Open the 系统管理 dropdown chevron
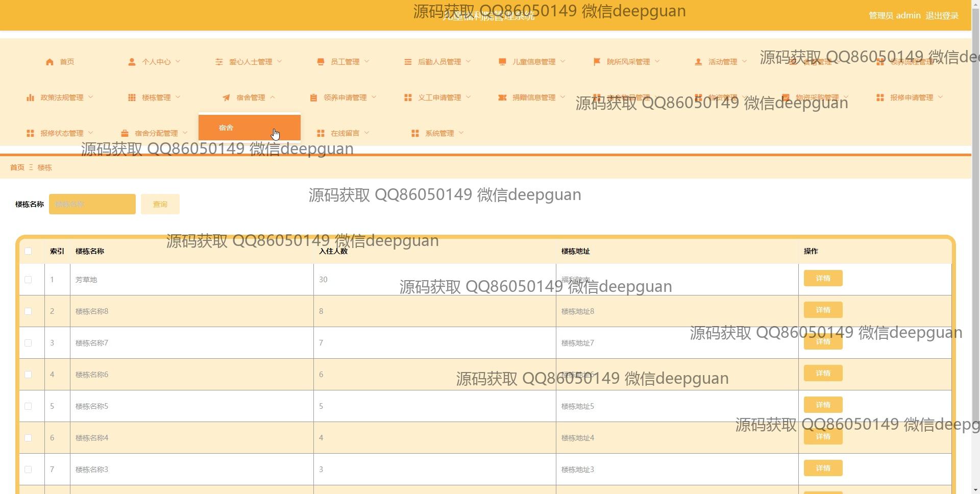980x494 pixels. 461,133
